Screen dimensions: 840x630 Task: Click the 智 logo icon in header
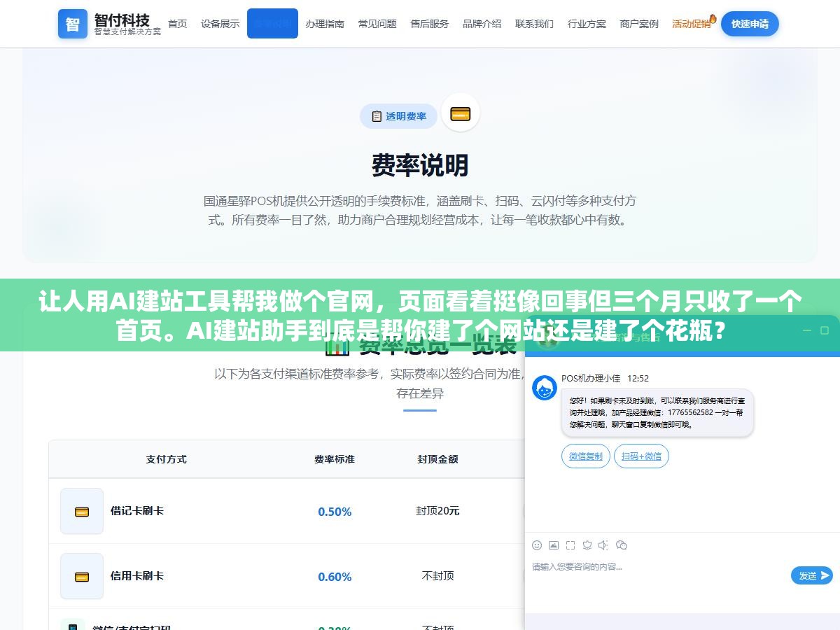point(73,24)
